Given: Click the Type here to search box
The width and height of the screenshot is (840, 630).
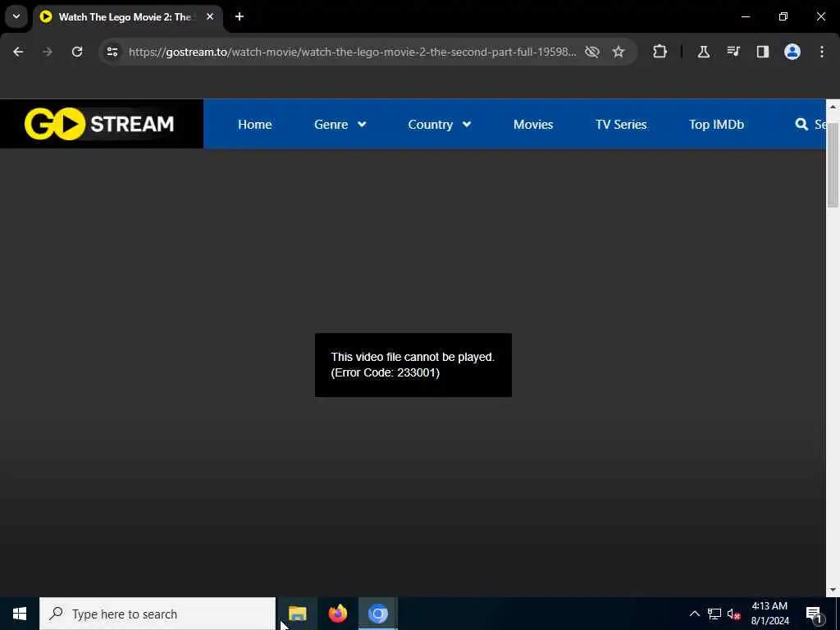Looking at the screenshot, I should [157, 614].
